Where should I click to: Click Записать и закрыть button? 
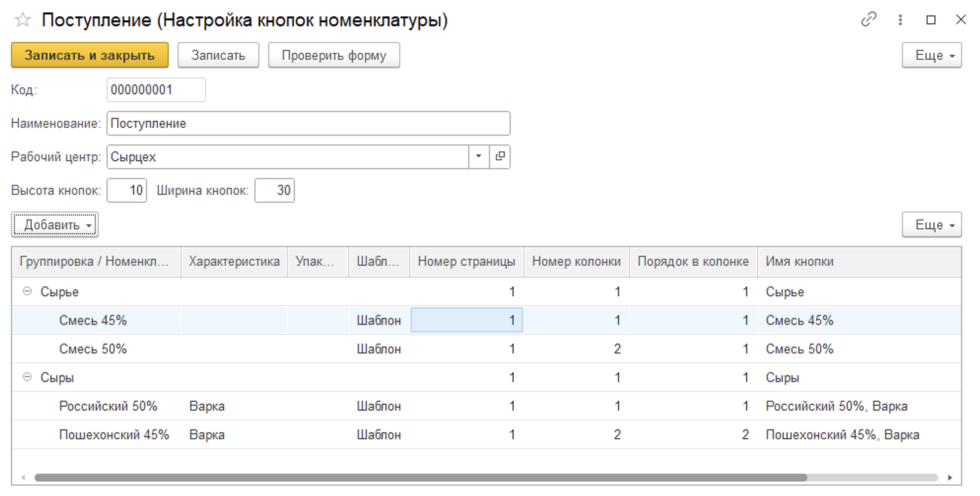pos(90,55)
